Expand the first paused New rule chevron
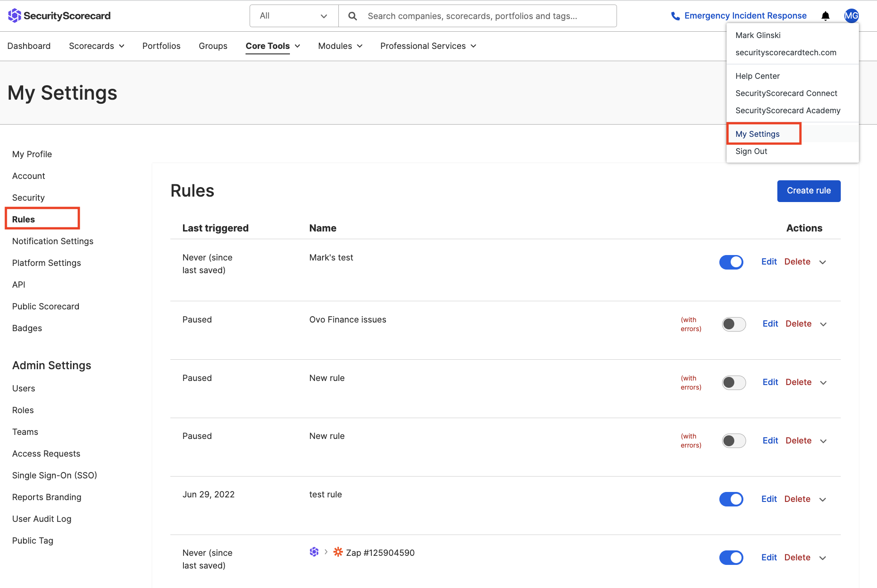Image resolution: width=877 pixels, height=588 pixels. [x=824, y=383]
